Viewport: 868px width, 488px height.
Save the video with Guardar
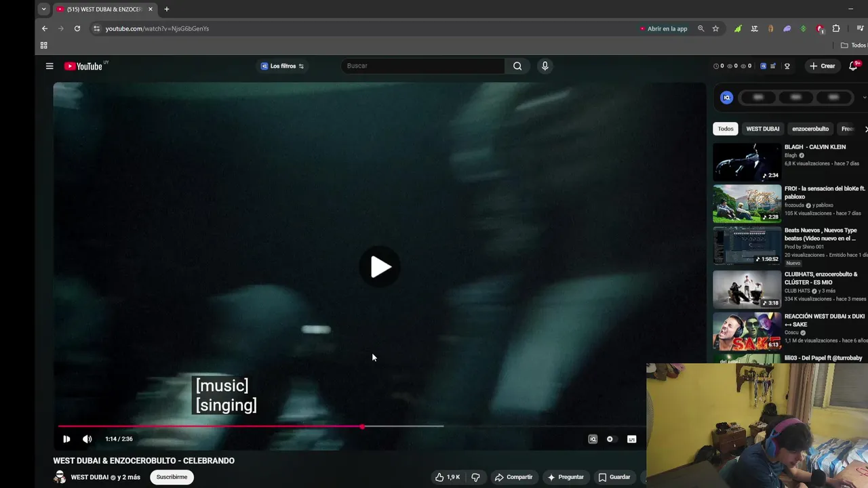614,477
